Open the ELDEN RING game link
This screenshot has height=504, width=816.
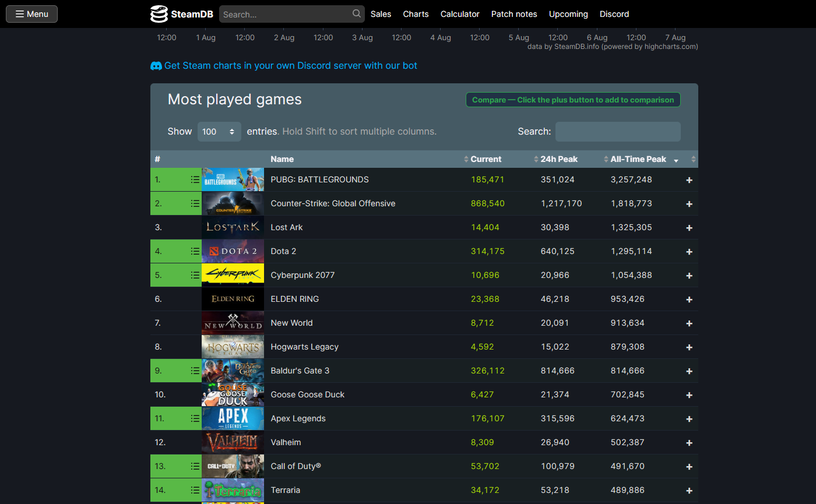click(x=295, y=299)
